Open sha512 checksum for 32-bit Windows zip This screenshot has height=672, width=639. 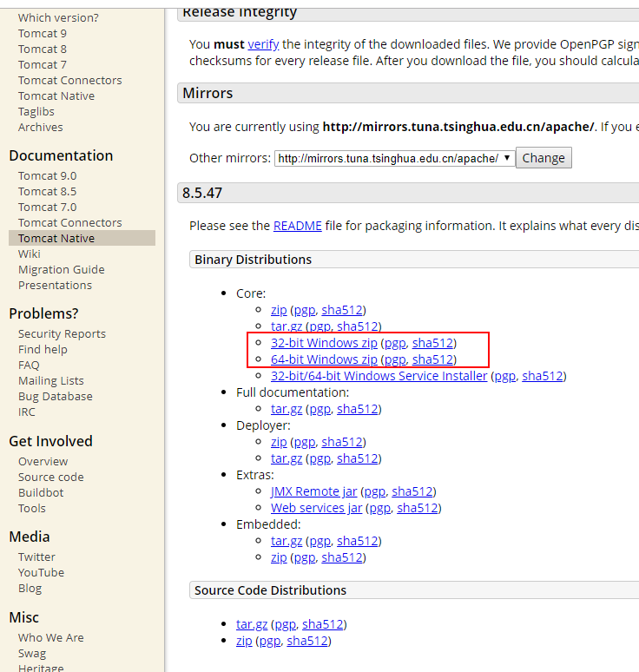[x=432, y=343]
